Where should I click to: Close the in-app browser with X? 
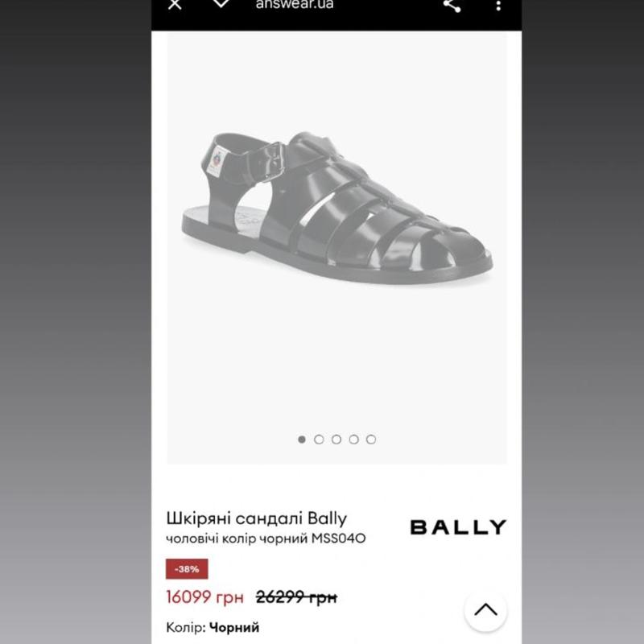[175, 4]
